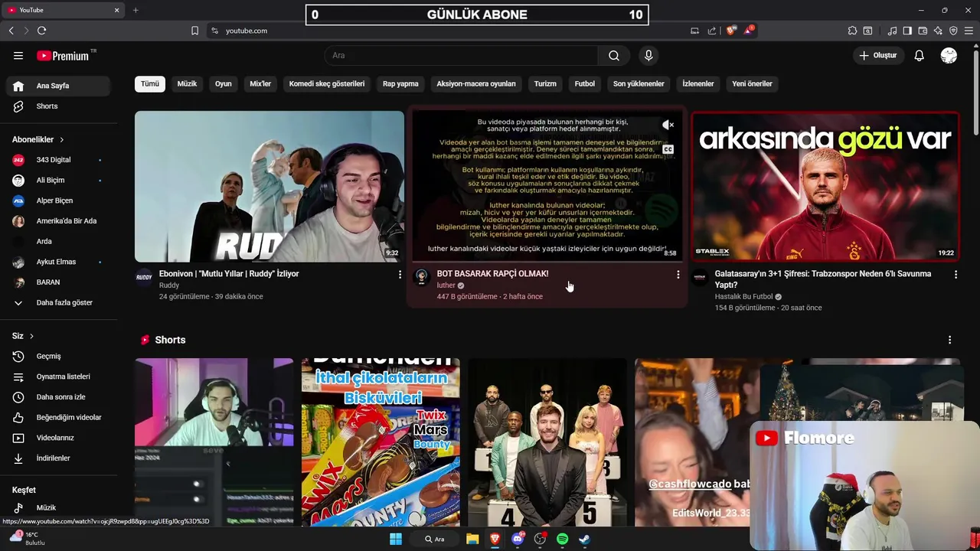Click the YouTube Premium logo

[x=64, y=55]
